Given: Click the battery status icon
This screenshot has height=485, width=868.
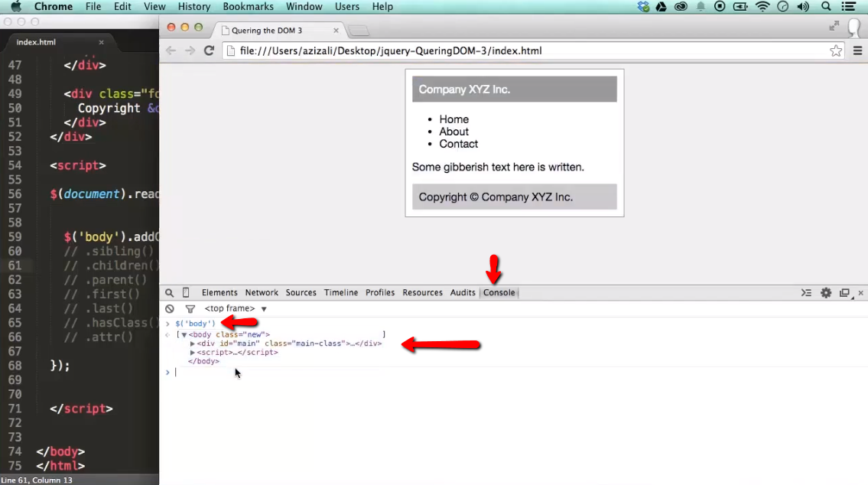Looking at the screenshot, I should click(x=740, y=7).
